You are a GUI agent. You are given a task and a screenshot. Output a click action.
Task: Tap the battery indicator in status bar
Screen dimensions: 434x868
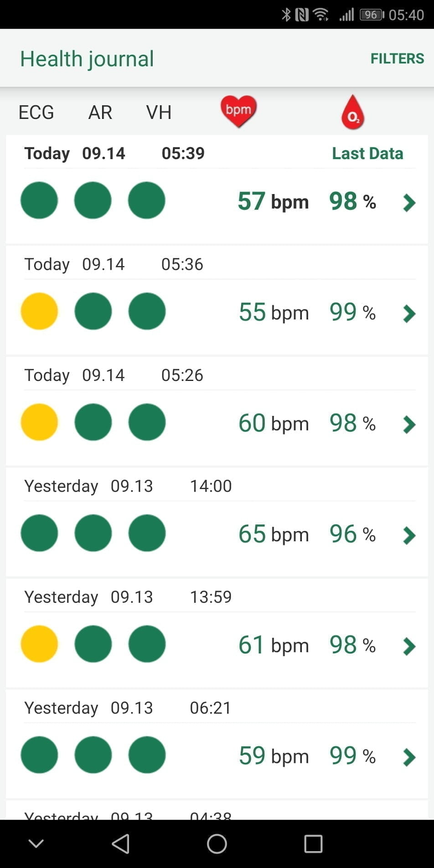[x=372, y=15]
